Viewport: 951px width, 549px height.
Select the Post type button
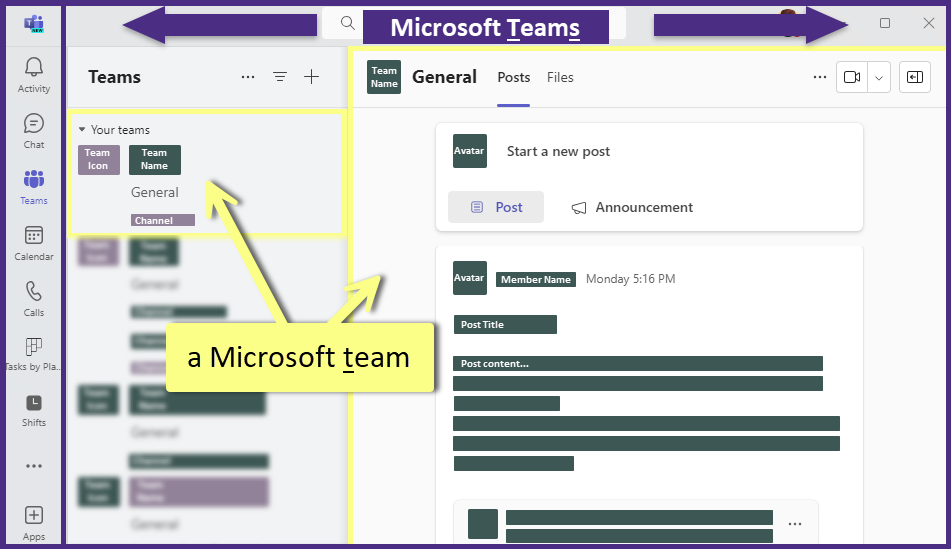(x=496, y=207)
